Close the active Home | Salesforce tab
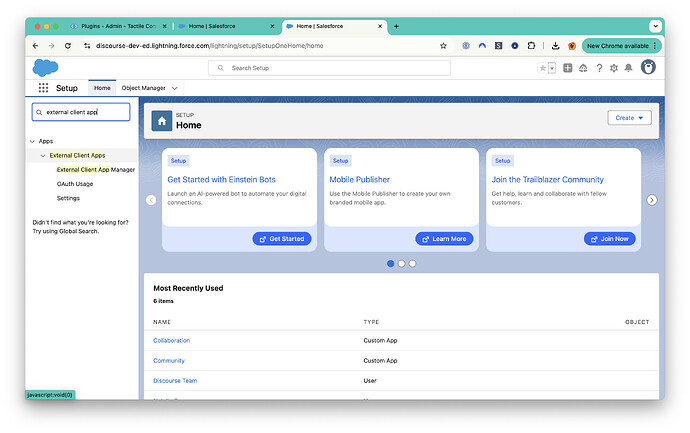This screenshot has height=433, width=690. [380, 26]
